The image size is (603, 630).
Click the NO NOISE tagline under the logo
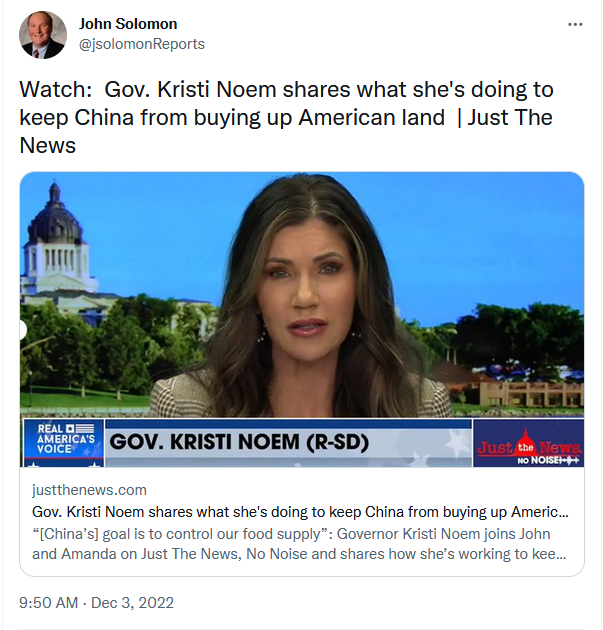click(x=548, y=460)
